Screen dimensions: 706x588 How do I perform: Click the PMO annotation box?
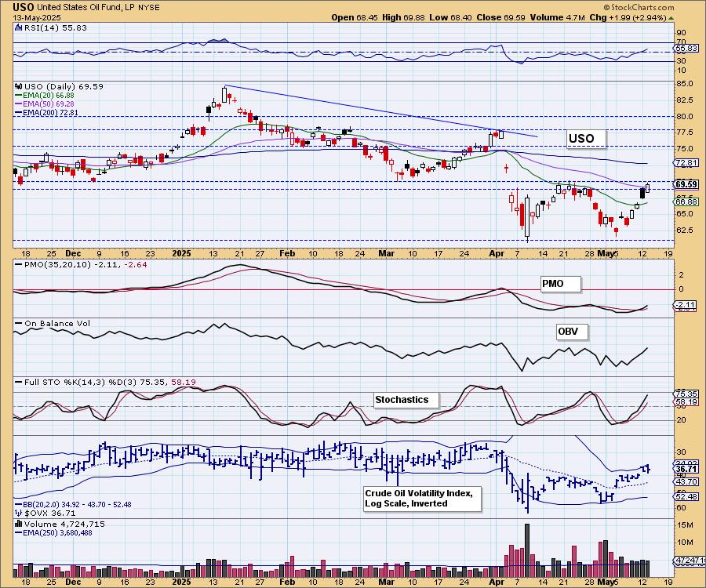click(x=559, y=284)
